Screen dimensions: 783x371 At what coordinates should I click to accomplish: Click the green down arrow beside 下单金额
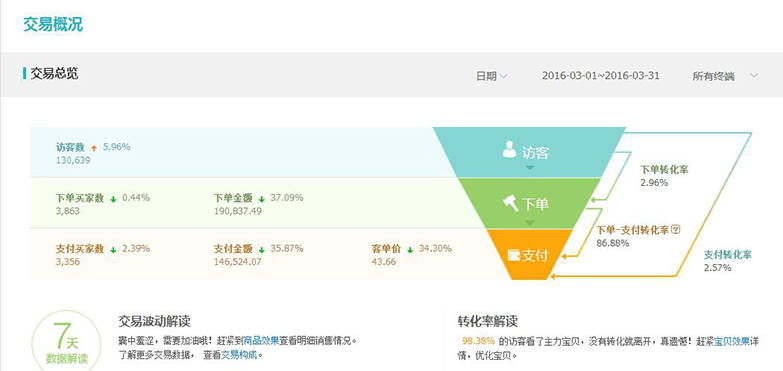click(x=262, y=199)
